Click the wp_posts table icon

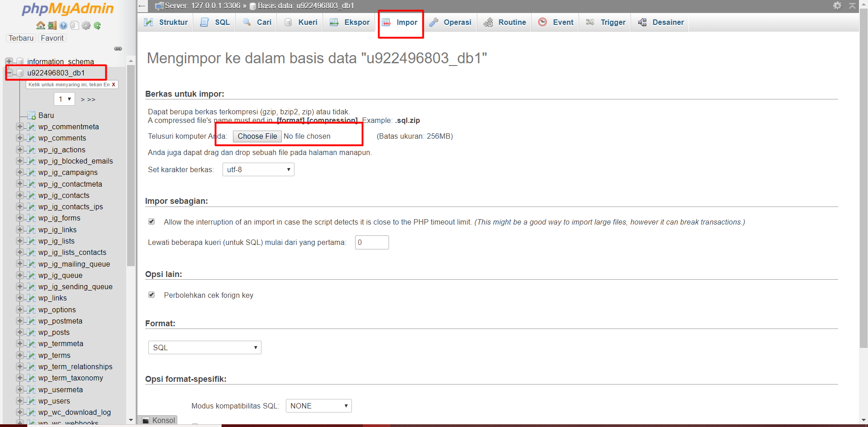coord(31,332)
